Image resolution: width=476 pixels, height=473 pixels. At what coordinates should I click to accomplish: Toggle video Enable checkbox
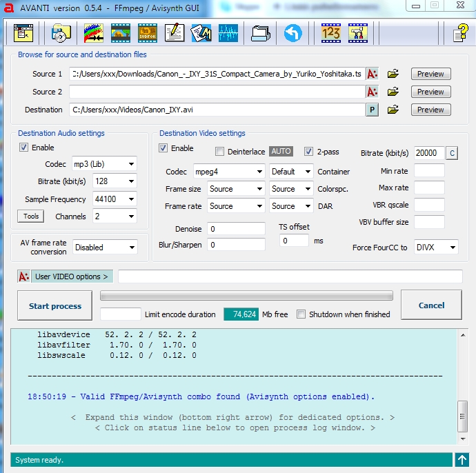pyautogui.click(x=163, y=148)
